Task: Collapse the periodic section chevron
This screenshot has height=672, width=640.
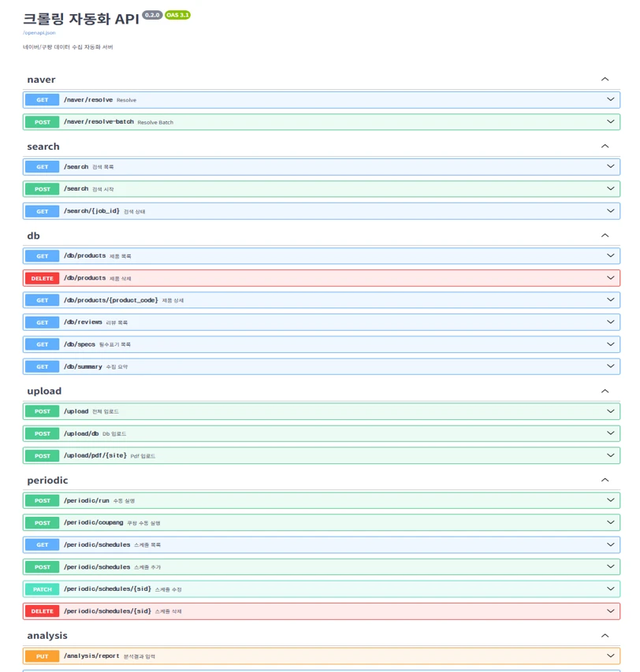Action: (x=605, y=480)
